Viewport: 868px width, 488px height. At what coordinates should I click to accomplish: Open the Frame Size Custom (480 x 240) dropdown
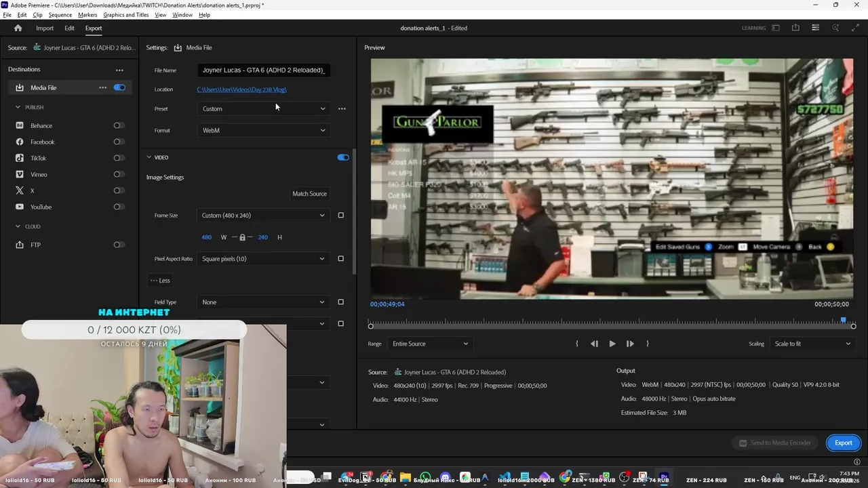coord(264,216)
